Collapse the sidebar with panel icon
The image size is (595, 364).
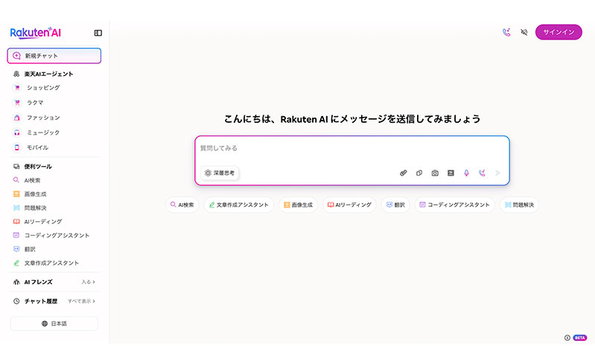click(98, 33)
